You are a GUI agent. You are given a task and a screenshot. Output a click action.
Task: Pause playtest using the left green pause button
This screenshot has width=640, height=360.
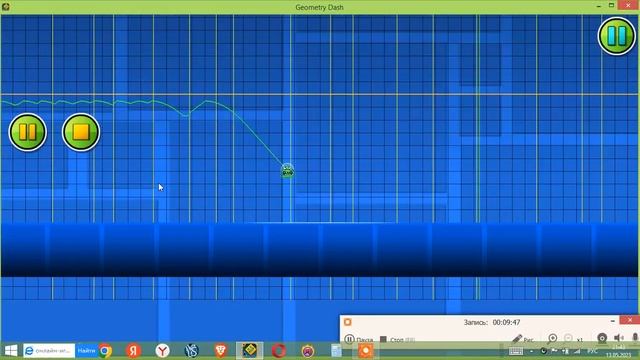coord(28,132)
